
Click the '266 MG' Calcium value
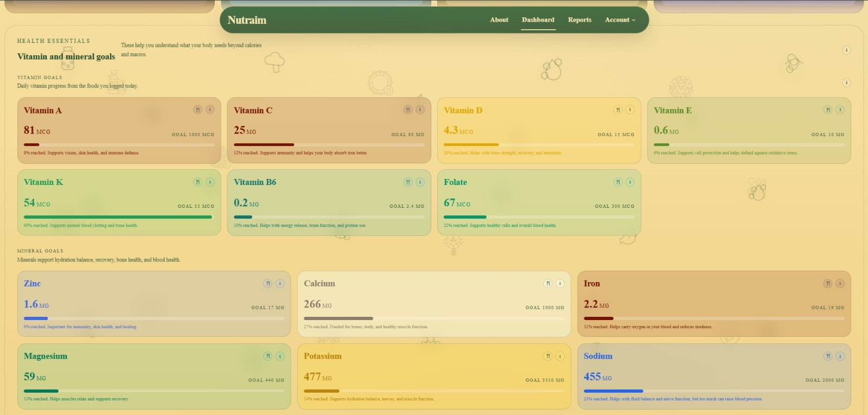click(318, 304)
